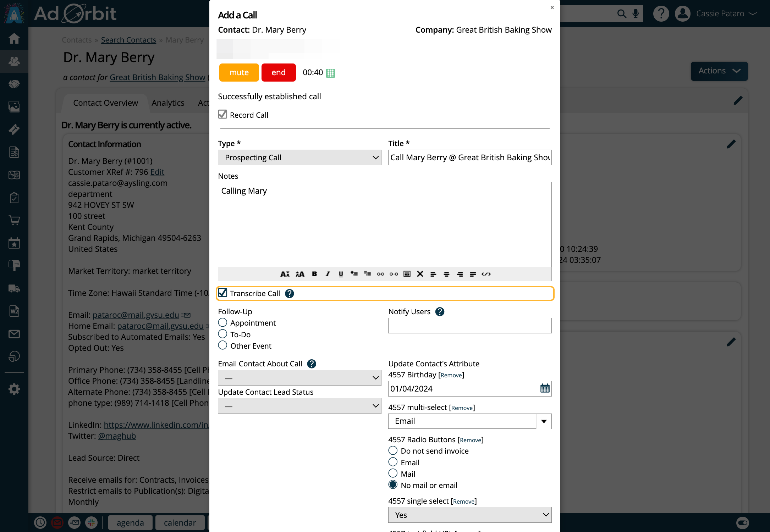Expand the Actions menu button

719,71
